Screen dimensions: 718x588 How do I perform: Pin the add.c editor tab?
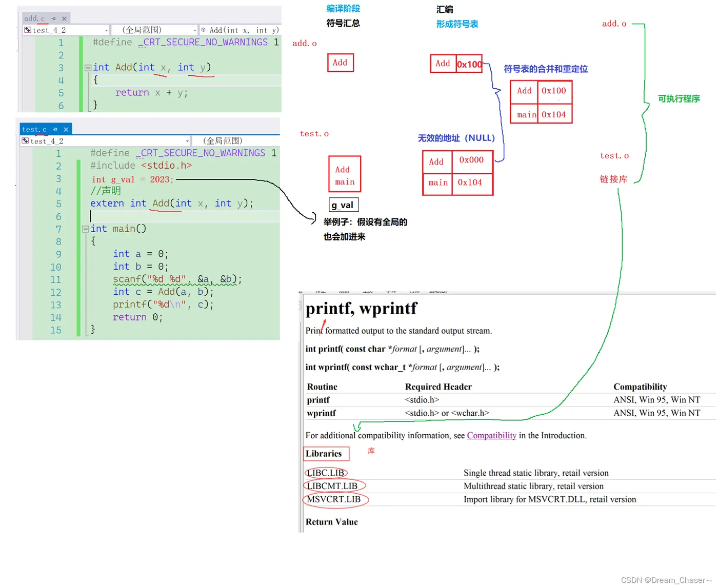click(x=53, y=18)
